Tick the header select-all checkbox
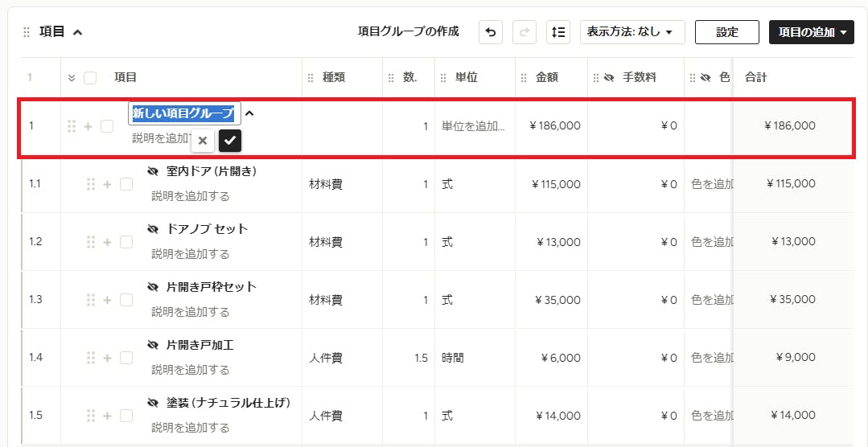The height and width of the screenshot is (447, 868). [x=89, y=78]
